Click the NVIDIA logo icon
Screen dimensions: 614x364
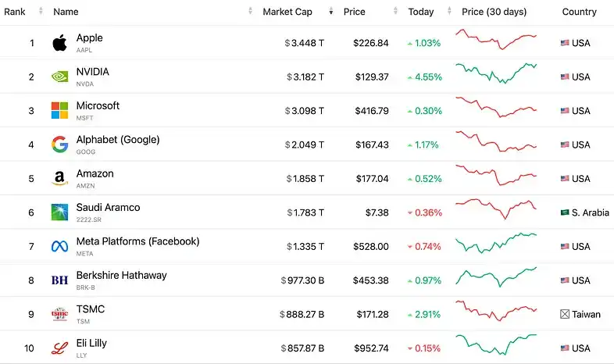[x=59, y=77]
